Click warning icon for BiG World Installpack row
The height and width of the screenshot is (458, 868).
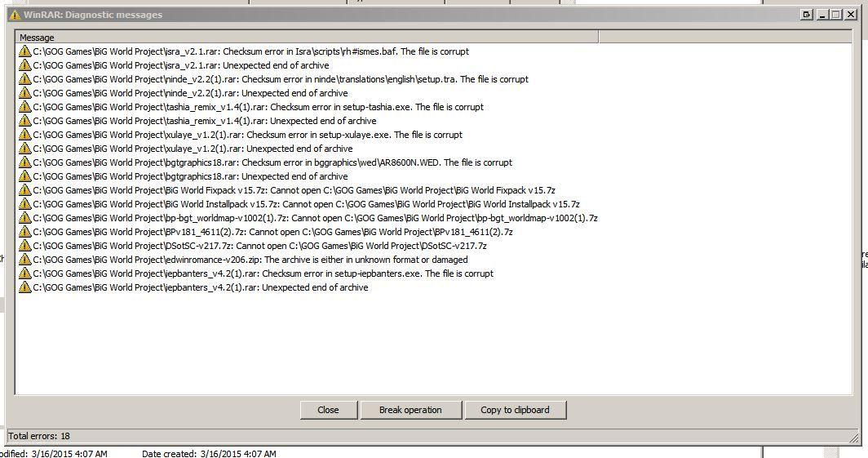coord(24,203)
